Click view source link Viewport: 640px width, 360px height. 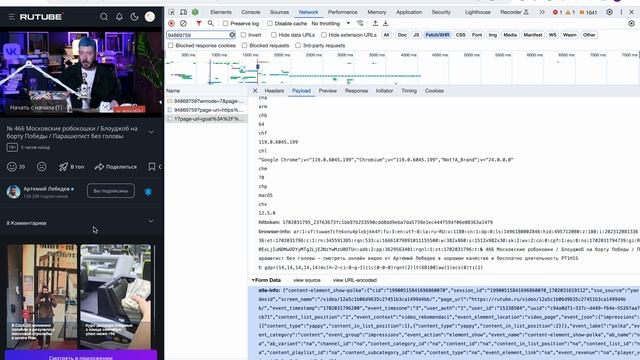coord(307,280)
